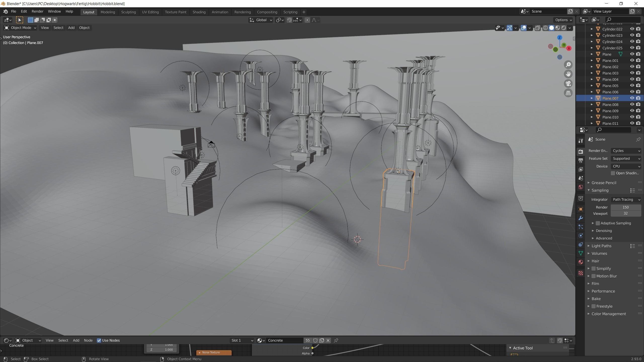This screenshot has height=362, width=644.
Task: Expand Plane.008 in the outliner tree
Action: [592, 104]
